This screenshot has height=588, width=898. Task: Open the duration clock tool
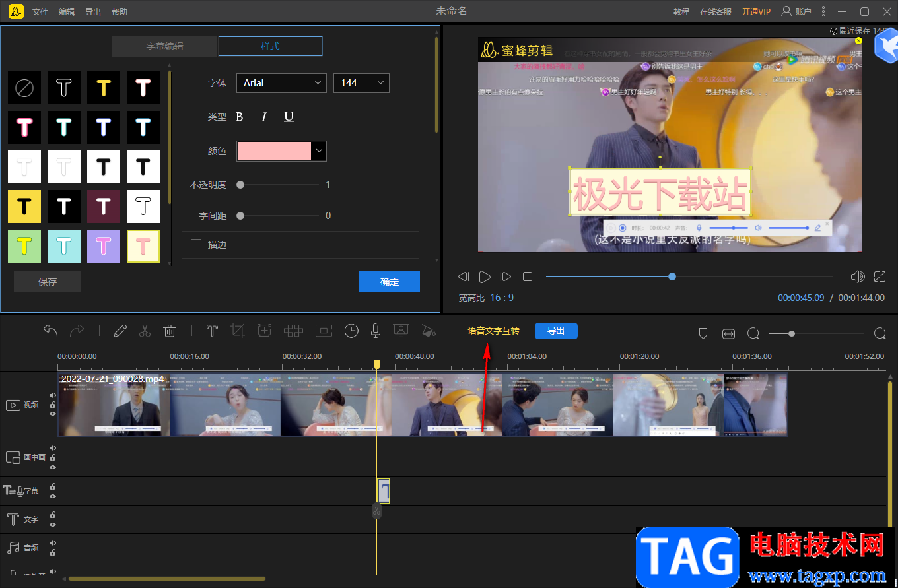(351, 331)
